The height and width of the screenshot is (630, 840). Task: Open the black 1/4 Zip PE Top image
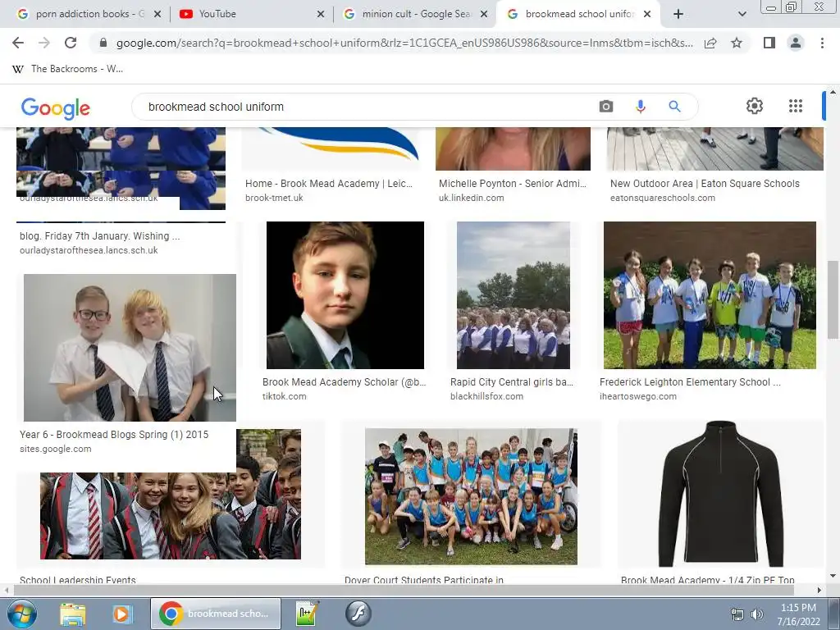(720, 494)
